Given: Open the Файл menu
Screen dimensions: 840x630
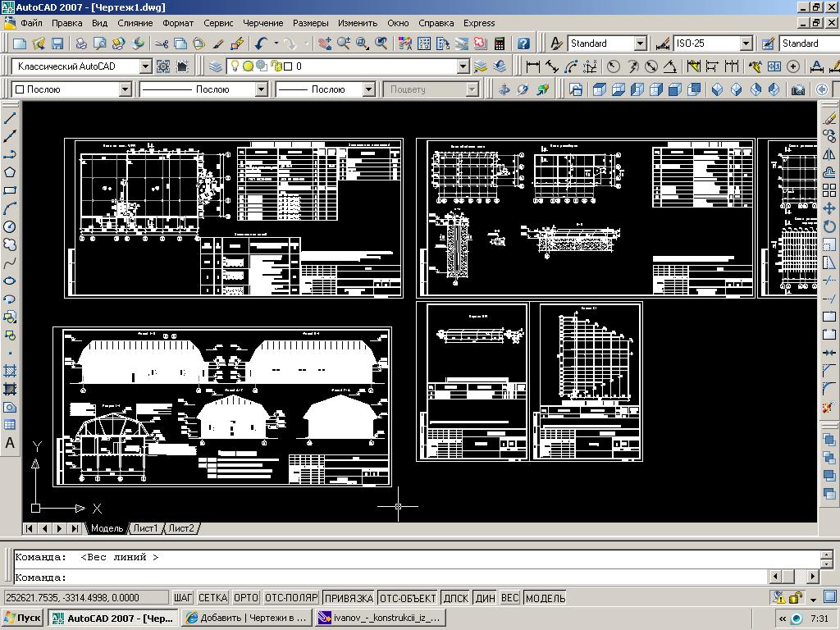Looking at the screenshot, I should tap(32, 23).
